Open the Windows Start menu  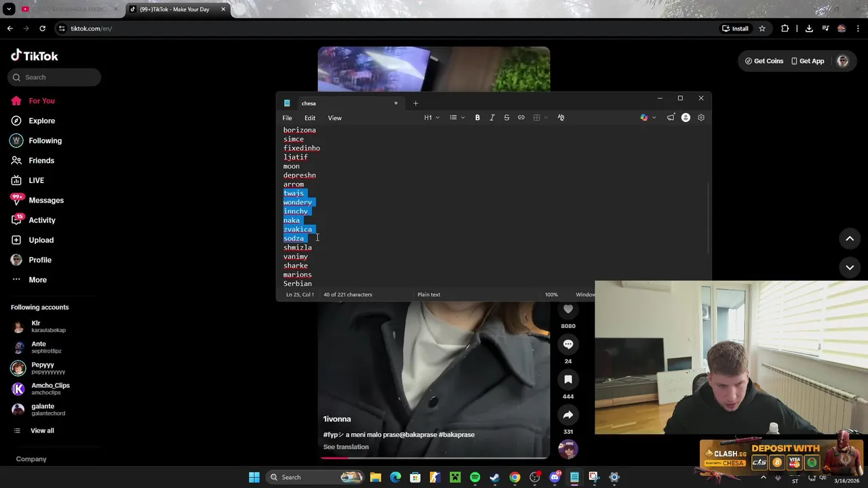254,477
